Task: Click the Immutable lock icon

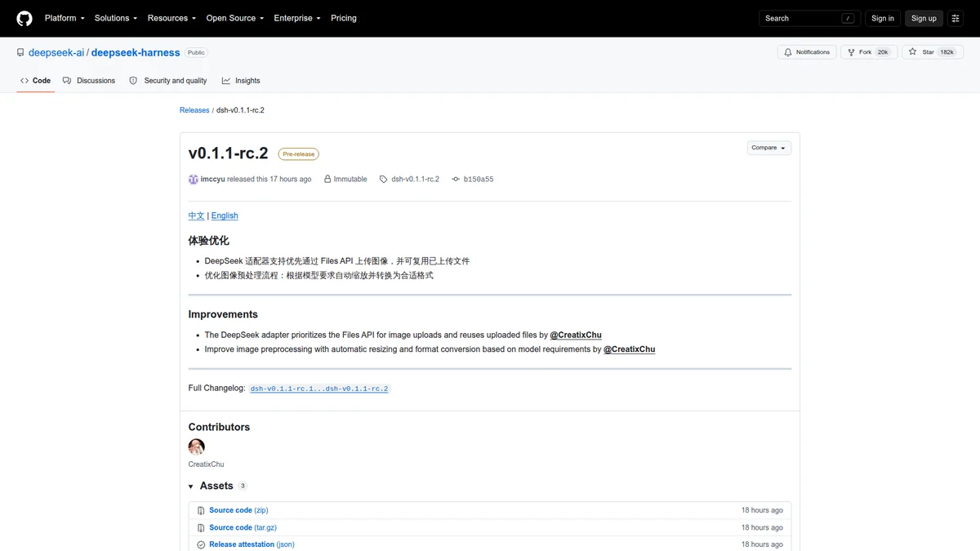Action: pyautogui.click(x=327, y=180)
